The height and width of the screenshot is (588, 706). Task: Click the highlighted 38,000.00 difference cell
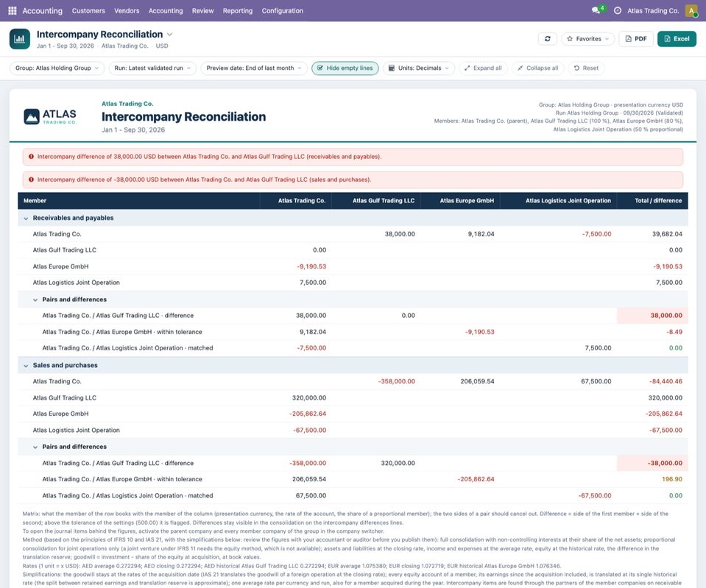[x=652, y=316]
